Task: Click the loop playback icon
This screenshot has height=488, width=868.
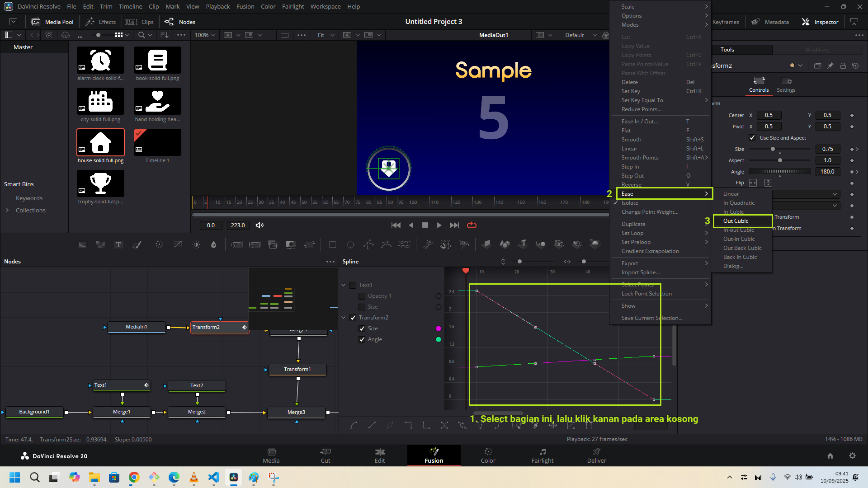Action: (x=472, y=225)
